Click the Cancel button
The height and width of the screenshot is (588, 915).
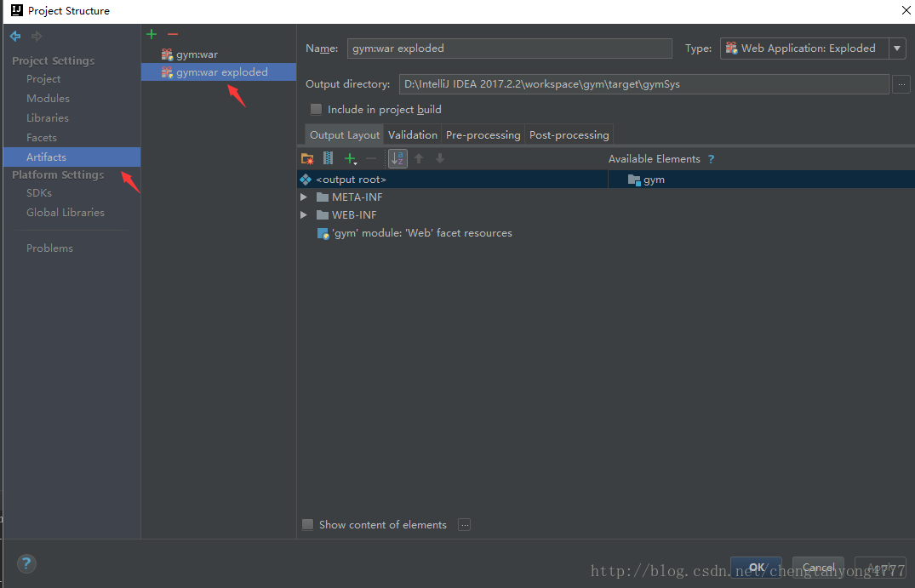click(x=818, y=568)
